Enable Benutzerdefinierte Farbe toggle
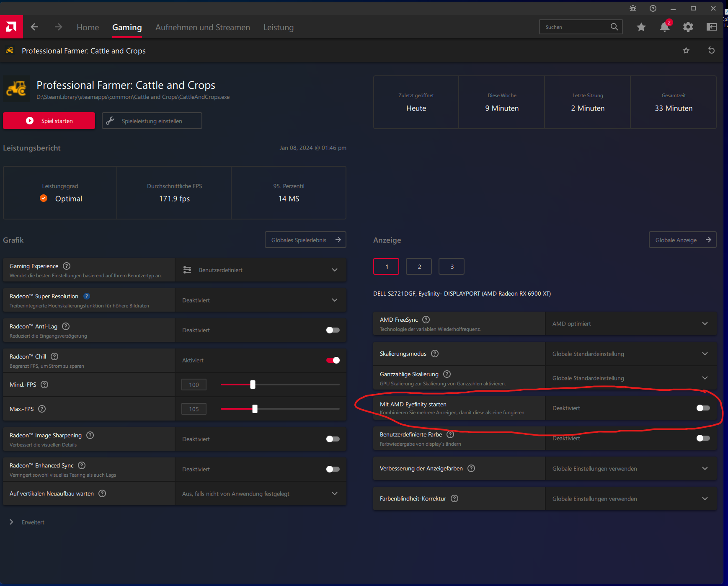 pos(703,438)
